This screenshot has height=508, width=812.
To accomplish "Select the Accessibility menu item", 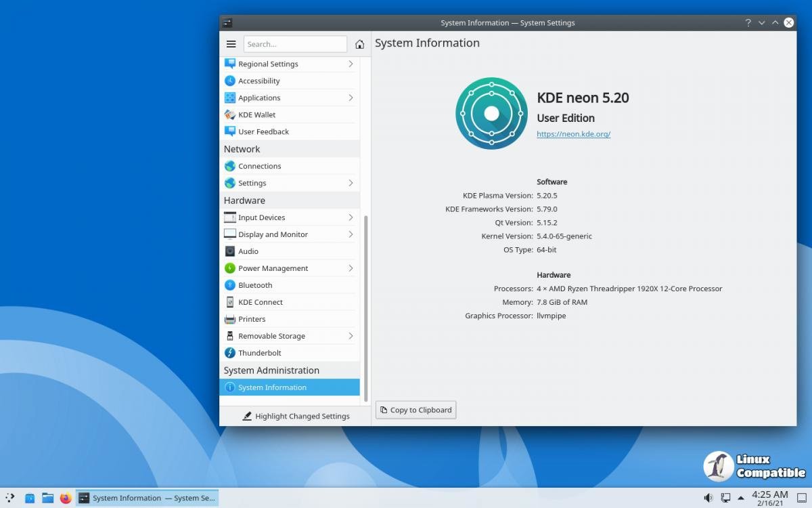I will [x=258, y=81].
